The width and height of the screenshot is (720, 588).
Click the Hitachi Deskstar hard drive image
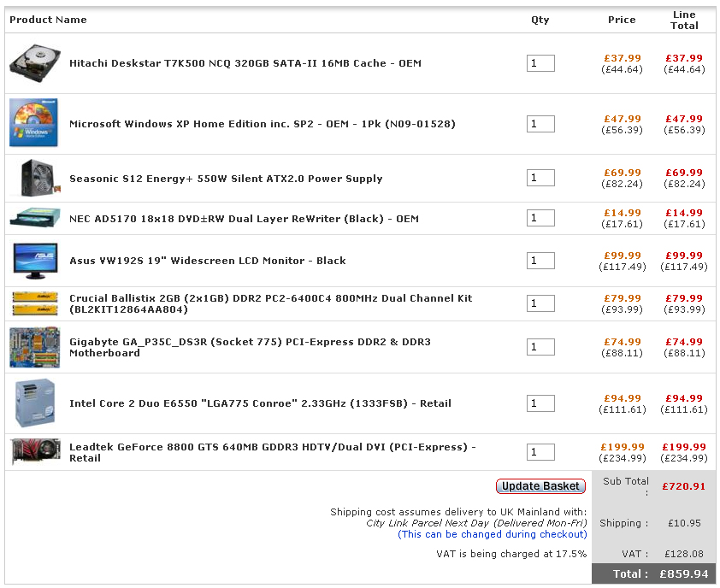(x=35, y=63)
